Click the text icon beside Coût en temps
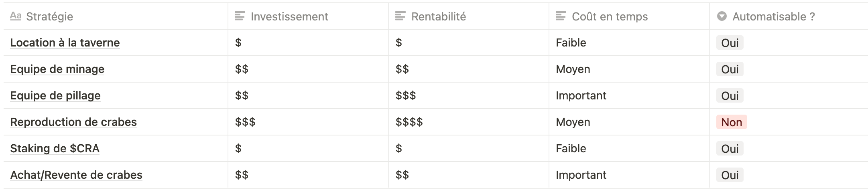Viewport: 868px width, 196px height. tap(561, 16)
